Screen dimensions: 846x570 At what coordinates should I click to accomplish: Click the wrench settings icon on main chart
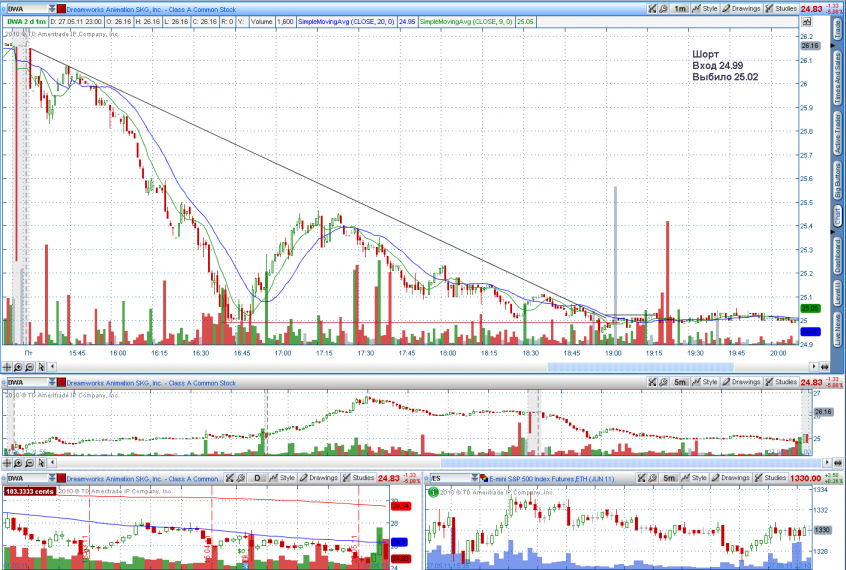click(653, 8)
